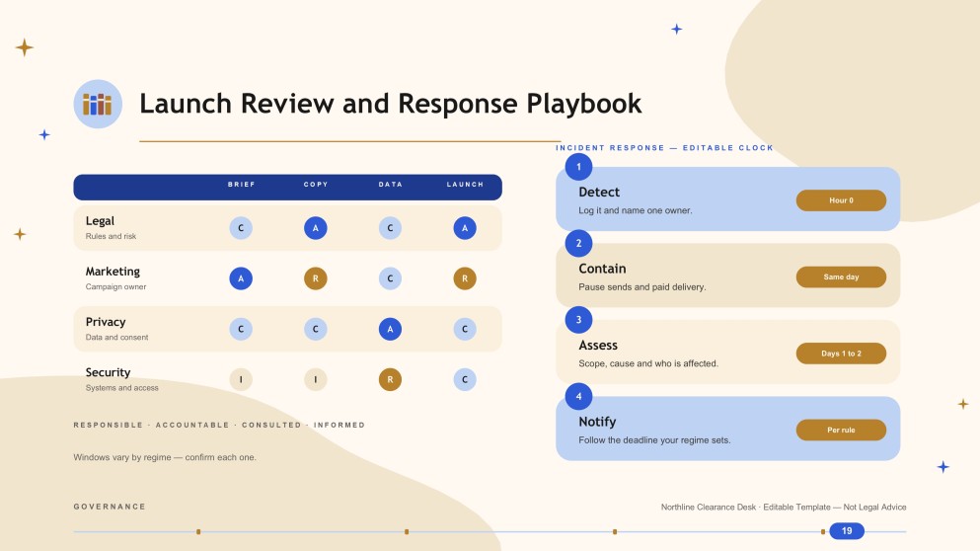Select the Security row Data 'R' badge
Image resolution: width=980 pixels, height=551 pixels.
(x=390, y=379)
